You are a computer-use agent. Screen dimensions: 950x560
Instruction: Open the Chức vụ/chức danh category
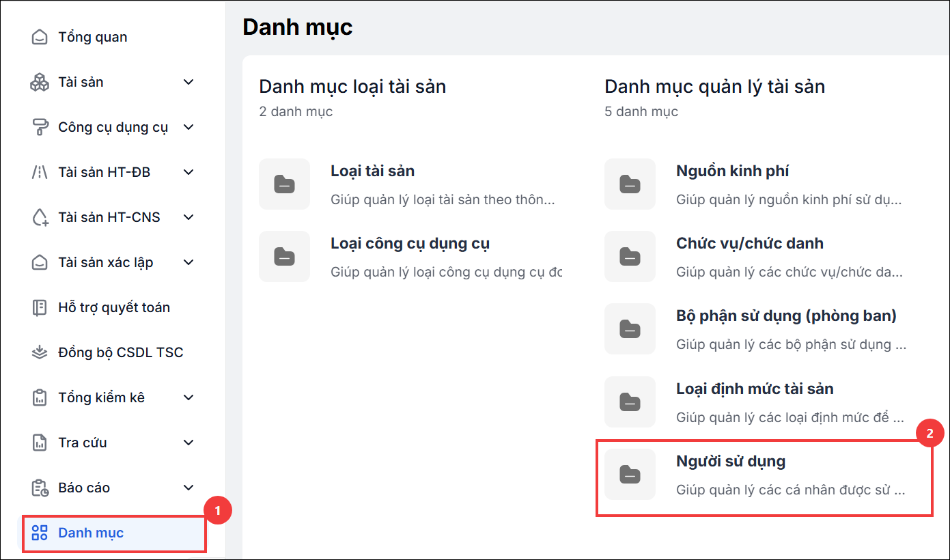point(749,243)
